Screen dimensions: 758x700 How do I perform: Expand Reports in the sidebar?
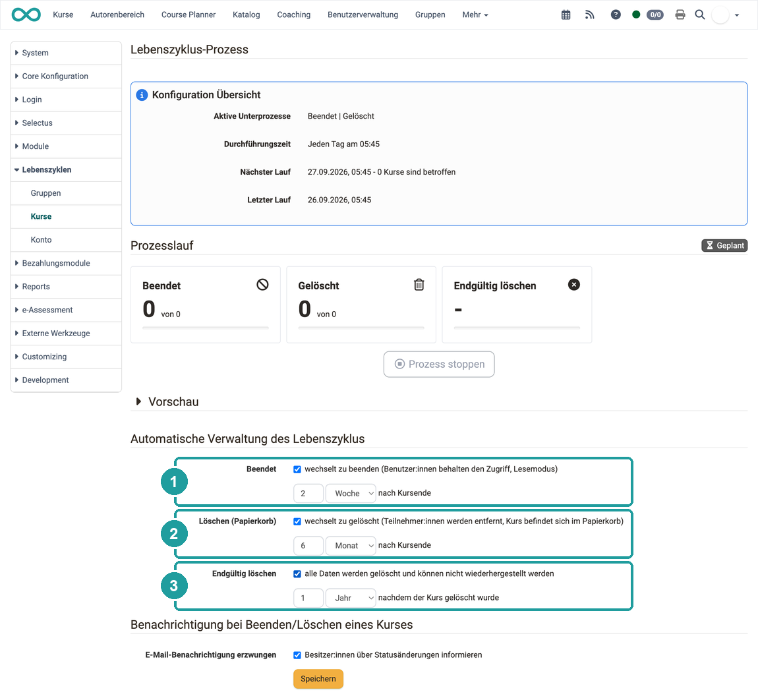point(66,287)
